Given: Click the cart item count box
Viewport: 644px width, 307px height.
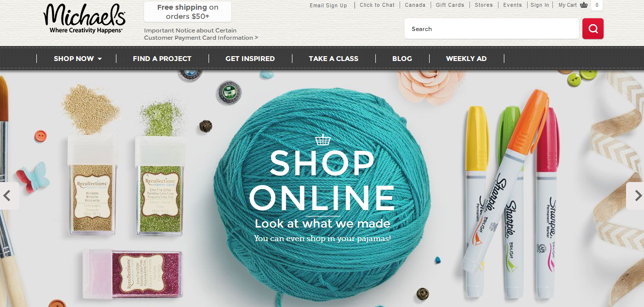Looking at the screenshot, I should 597,5.
